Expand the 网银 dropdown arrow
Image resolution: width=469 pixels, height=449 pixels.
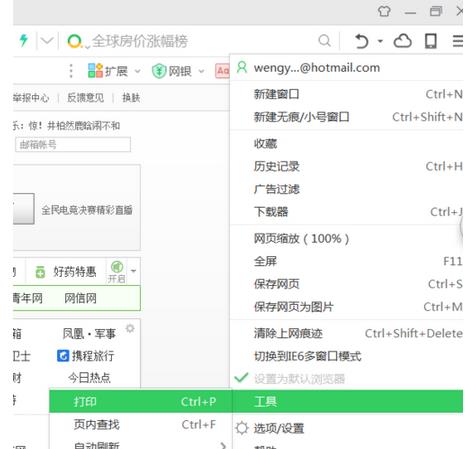tap(201, 71)
